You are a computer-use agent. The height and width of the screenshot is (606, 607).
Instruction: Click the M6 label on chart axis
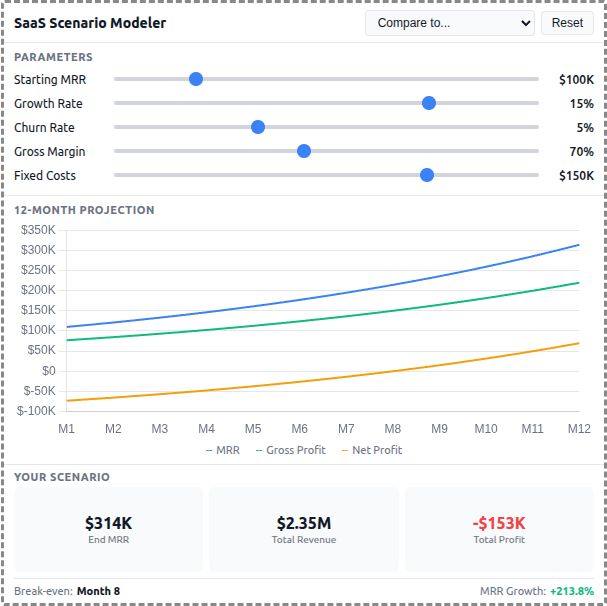[300, 428]
